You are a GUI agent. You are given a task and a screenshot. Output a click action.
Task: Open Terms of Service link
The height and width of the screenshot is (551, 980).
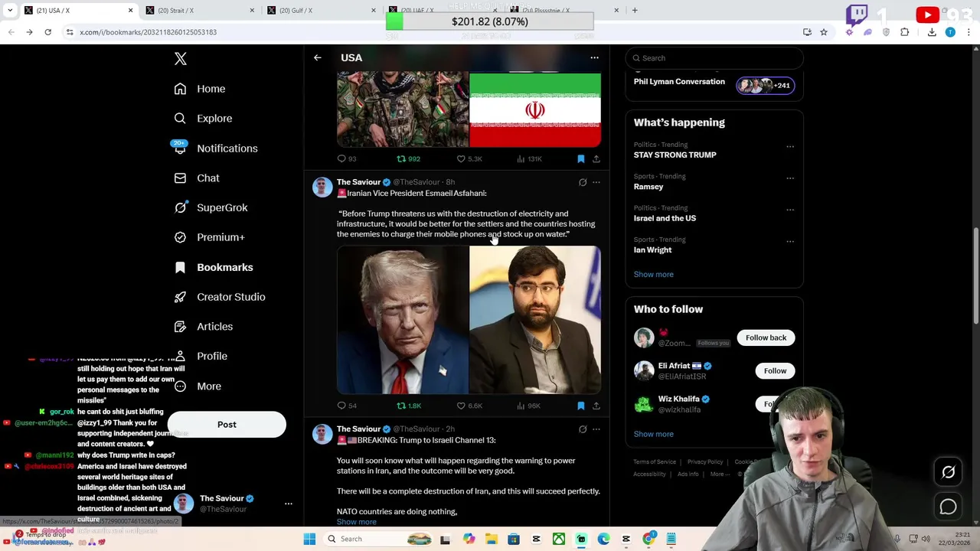(655, 462)
